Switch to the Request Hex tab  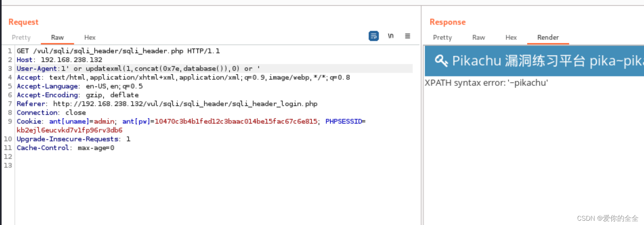(x=90, y=38)
